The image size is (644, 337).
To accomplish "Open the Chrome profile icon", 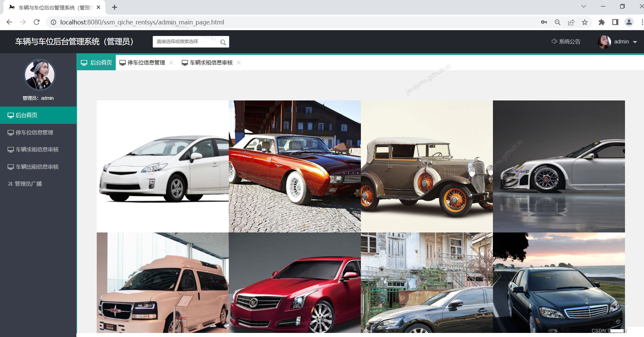I will 629,22.
